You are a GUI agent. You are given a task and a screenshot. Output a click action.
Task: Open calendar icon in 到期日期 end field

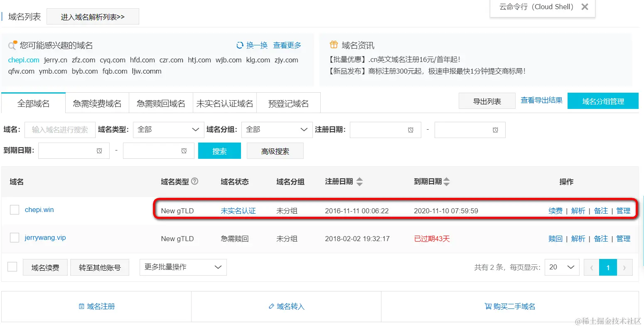184,151
